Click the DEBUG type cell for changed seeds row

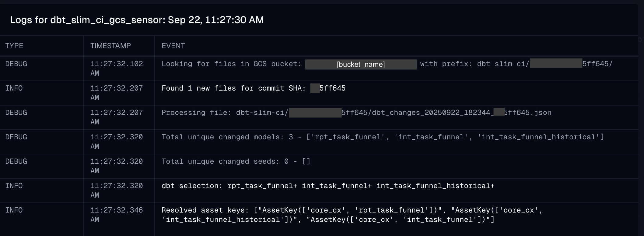tap(16, 162)
